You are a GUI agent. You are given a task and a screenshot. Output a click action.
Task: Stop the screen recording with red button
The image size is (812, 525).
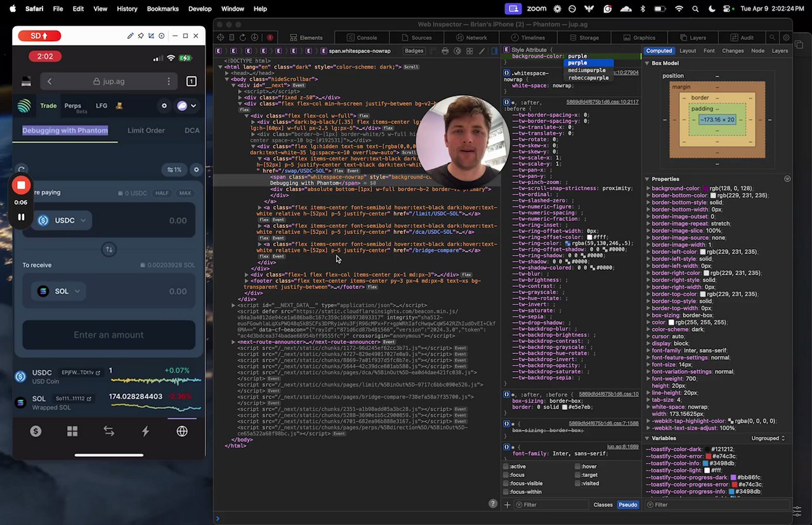coord(21,185)
